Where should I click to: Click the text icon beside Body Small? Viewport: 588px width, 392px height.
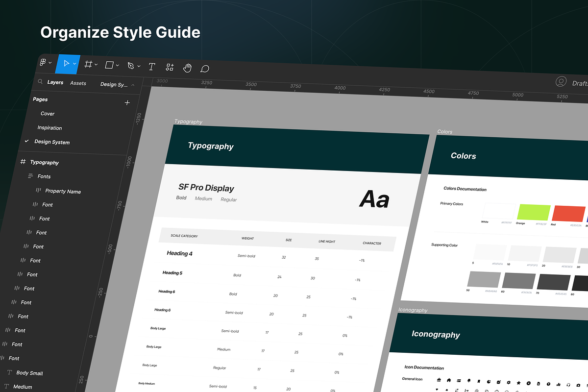(9, 372)
